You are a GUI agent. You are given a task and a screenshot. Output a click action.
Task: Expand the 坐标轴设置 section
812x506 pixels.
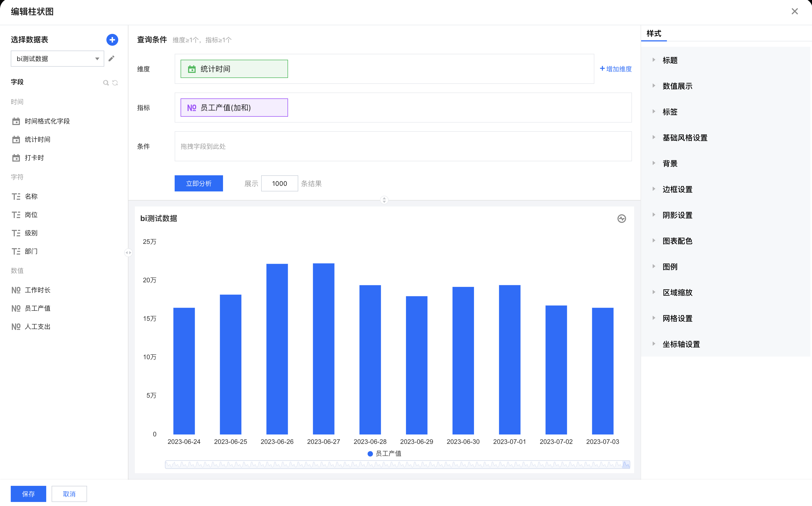[x=681, y=344]
